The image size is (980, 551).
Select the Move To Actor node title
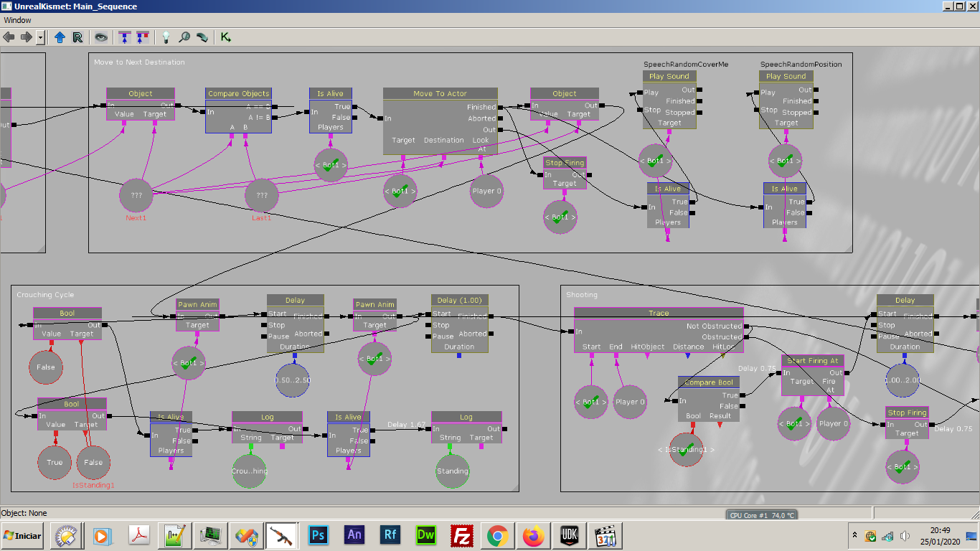(440, 94)
